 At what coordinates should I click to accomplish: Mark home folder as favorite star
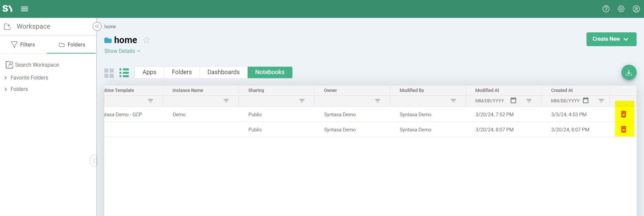pos(146,40)
